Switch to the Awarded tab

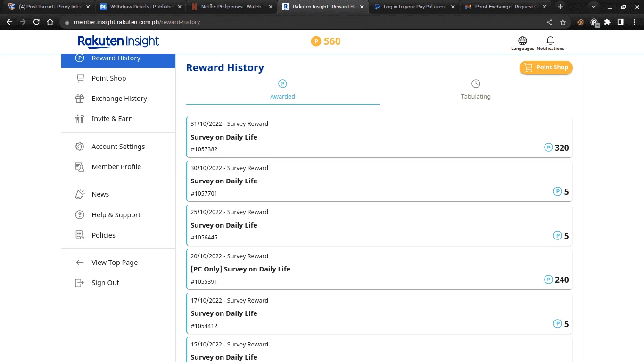click(x=282, y=90)
